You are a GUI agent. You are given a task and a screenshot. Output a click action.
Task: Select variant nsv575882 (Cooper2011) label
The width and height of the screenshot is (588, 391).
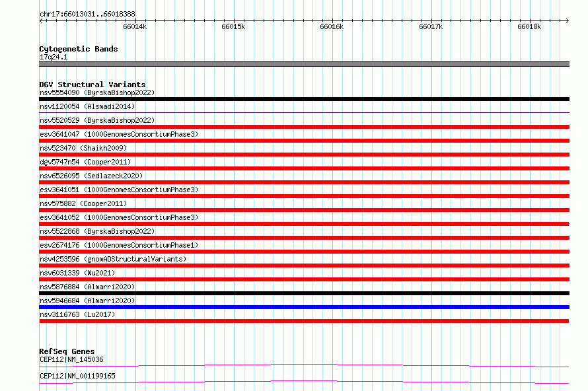click(83, 203)
